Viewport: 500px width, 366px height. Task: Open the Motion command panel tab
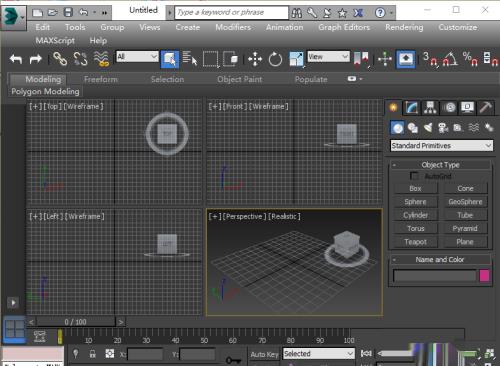pyautogui.click(x=449, y=107)
